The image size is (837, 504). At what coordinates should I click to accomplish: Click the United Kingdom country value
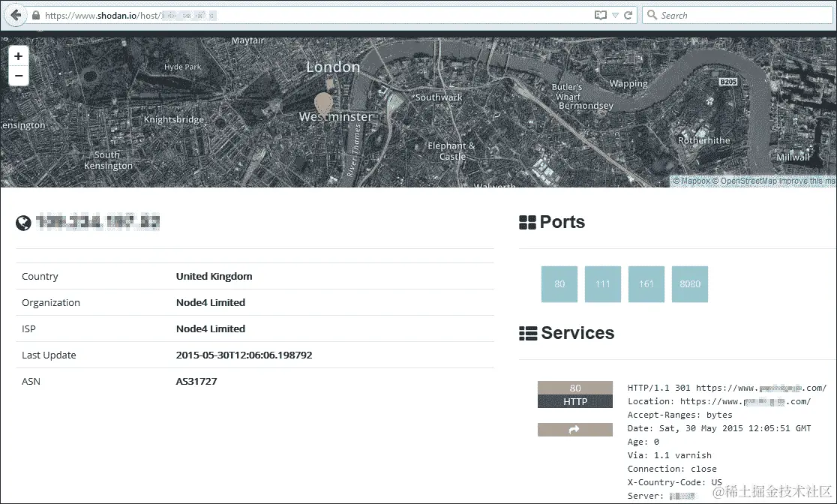pos(214,276)
